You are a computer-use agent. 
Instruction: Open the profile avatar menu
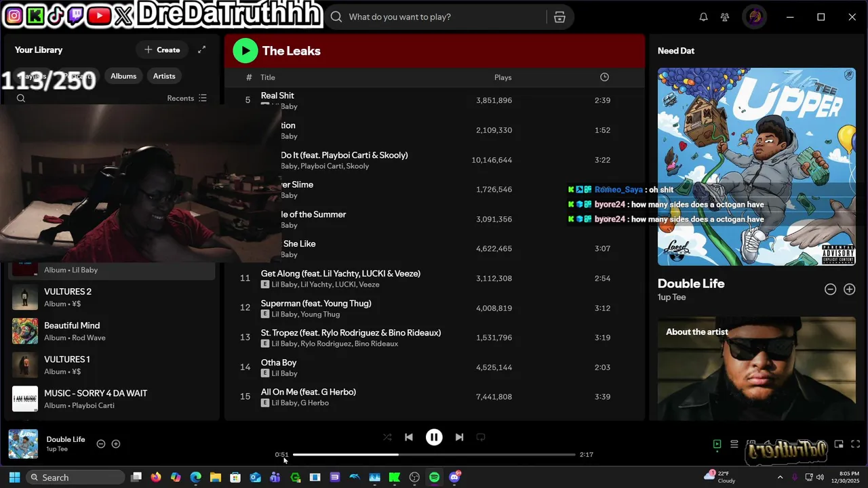[x=755, y=17]
